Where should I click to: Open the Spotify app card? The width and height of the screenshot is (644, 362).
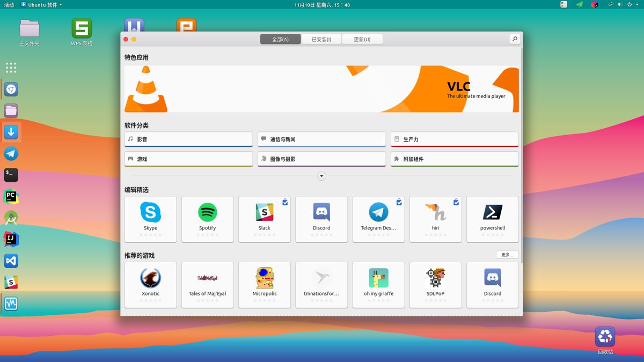207,219
